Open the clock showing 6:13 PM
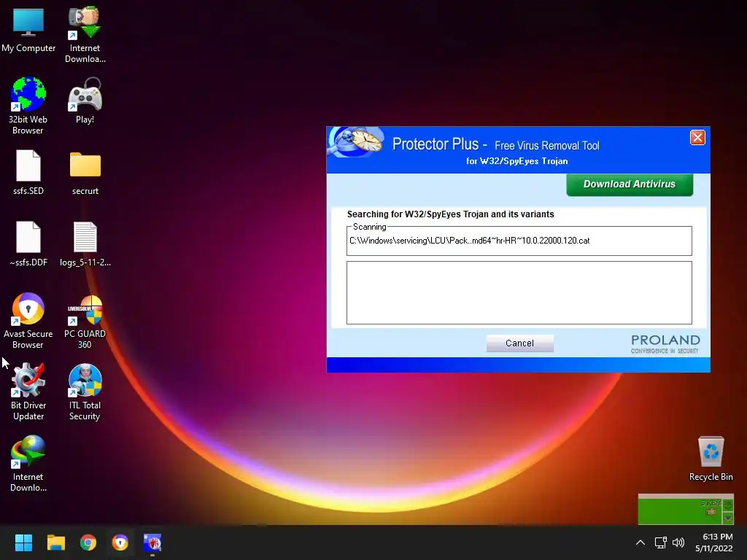747x560 pixels. point(713,542)
